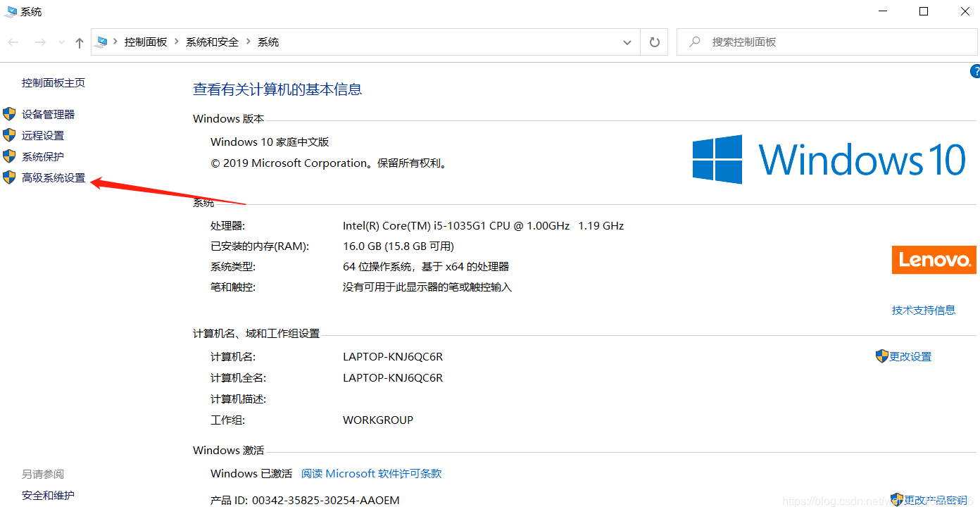Click the Lenovo logo
The width and height of the screenshot is (980, 514).
coord(934,260)
